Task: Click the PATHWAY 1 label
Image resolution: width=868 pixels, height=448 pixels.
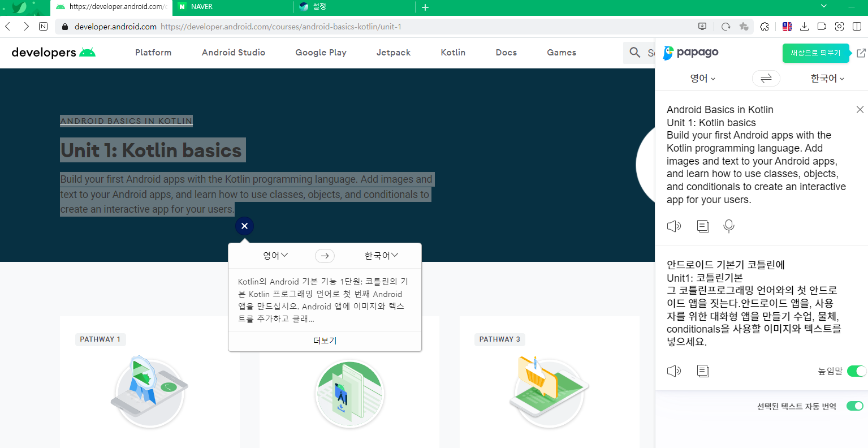Action: pyautogui.click(x=100, y=339)
